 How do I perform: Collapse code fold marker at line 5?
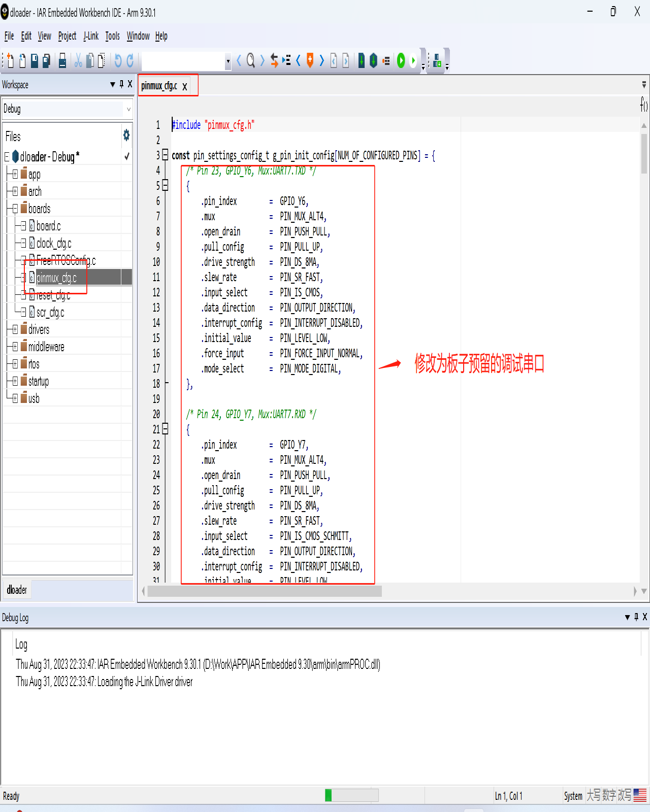tap(165, 185)
